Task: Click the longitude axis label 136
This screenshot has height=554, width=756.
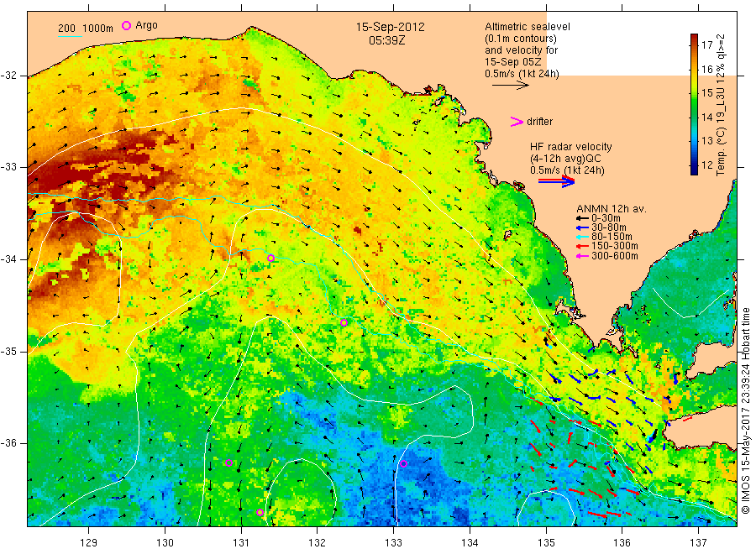Action: tap(622, 543)
